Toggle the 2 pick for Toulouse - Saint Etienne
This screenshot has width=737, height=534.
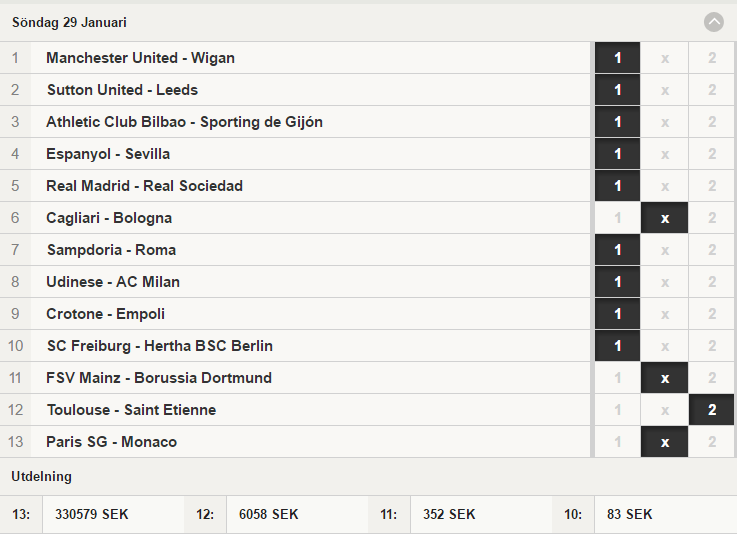[712, 409]
